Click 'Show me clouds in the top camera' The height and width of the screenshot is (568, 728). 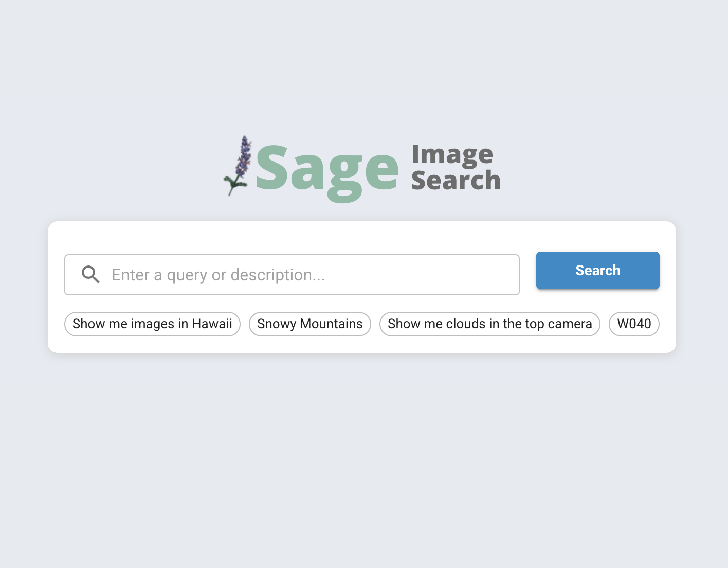(x=489, y=324)
